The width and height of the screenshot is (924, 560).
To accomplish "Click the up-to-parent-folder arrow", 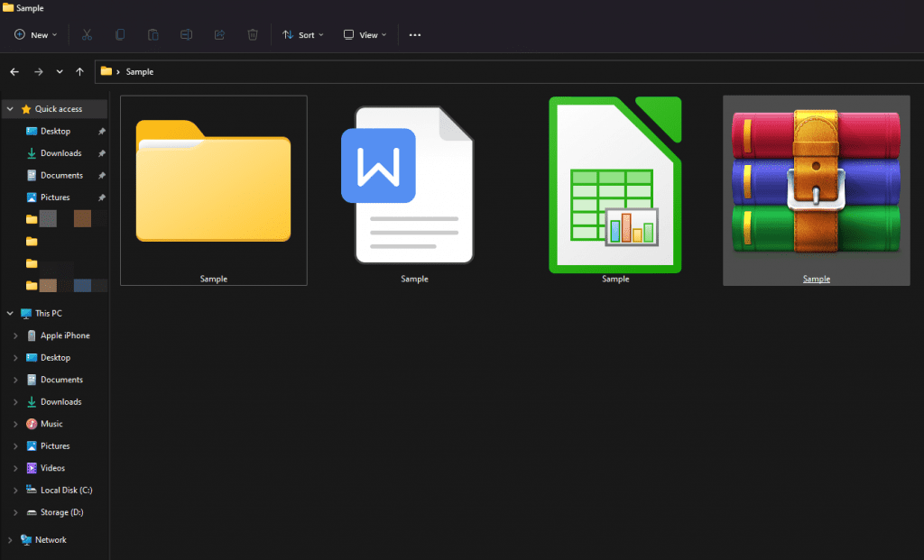I will click(79, 71).
